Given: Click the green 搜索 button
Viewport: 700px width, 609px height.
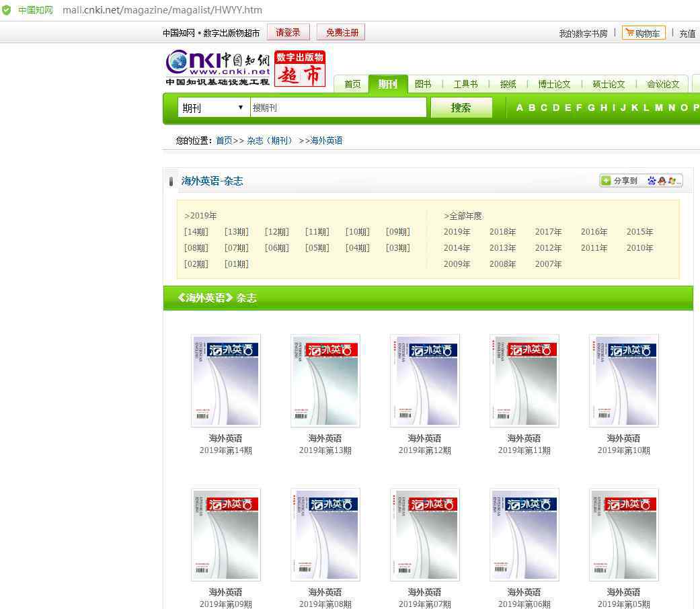Looking at the screenshot, I should click(x=461, y=108).
